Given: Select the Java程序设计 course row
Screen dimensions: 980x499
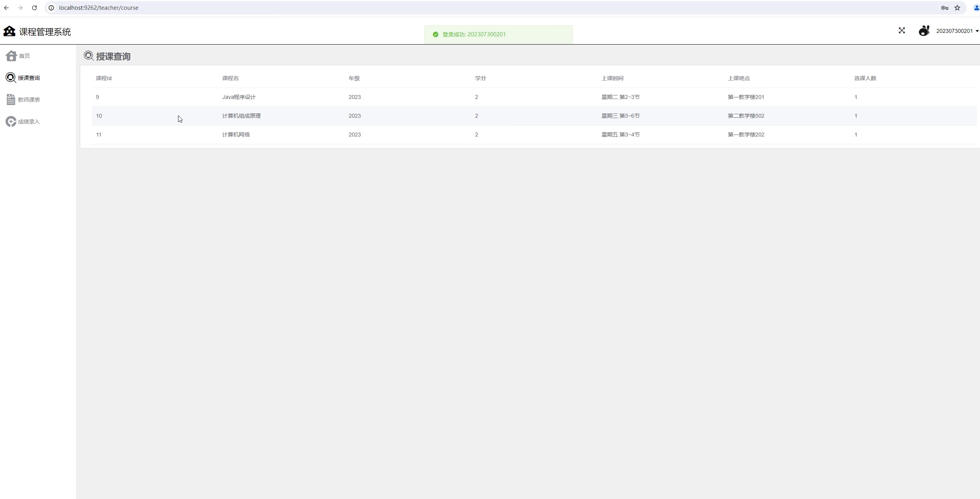Looking at the screenshot, I should pos(239,97).
